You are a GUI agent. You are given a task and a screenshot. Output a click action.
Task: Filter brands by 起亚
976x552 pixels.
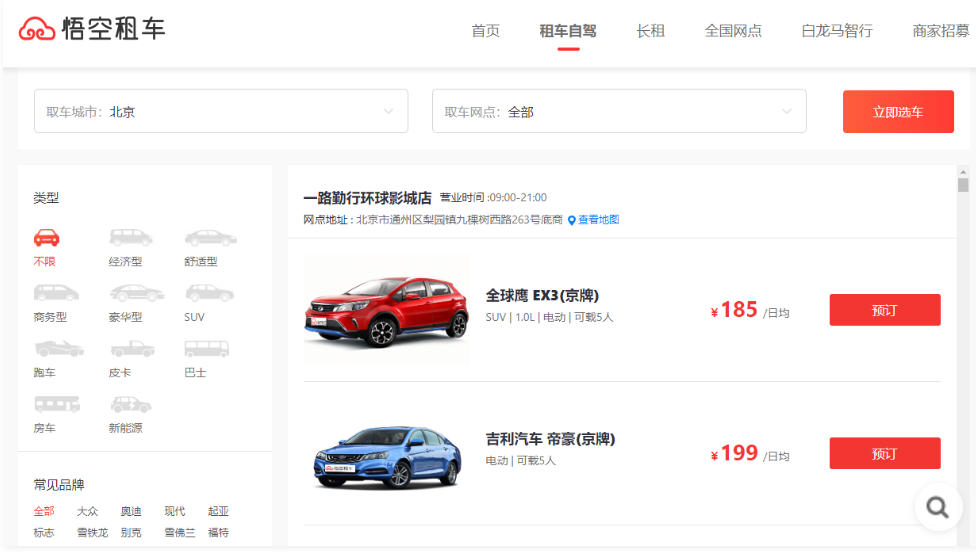point(218,511)
